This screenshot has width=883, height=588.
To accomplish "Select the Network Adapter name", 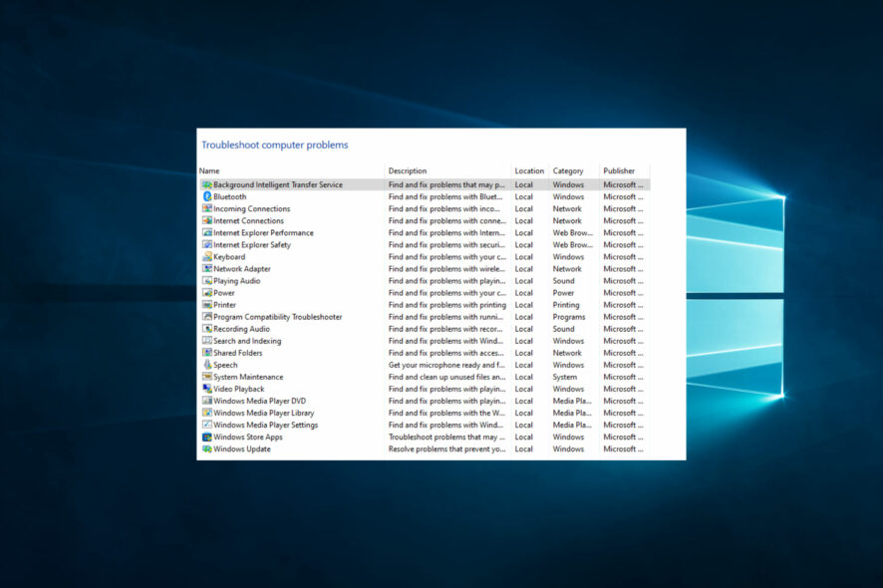I will click(242, 269).
